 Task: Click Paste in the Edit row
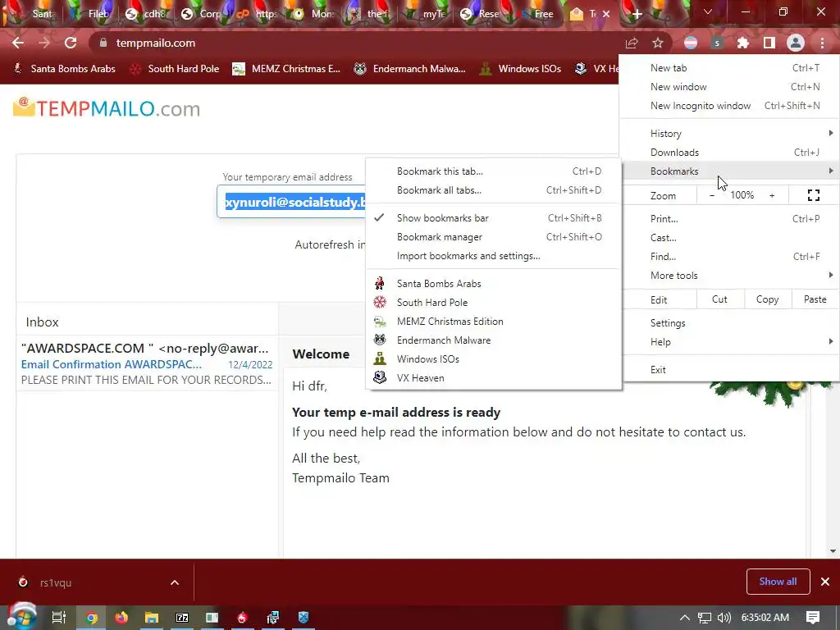(815, 299)
